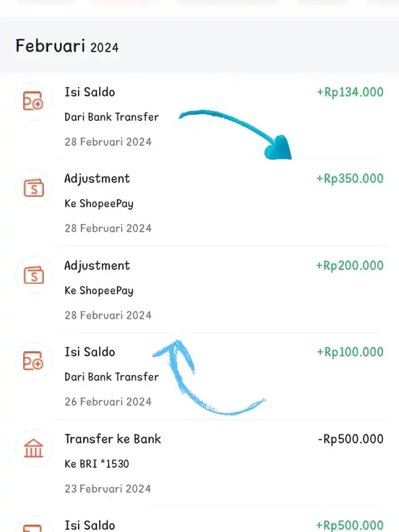Select the -Rp500.000 amount
This screenshot has width=399, height=532.
[x=350, y=438]
